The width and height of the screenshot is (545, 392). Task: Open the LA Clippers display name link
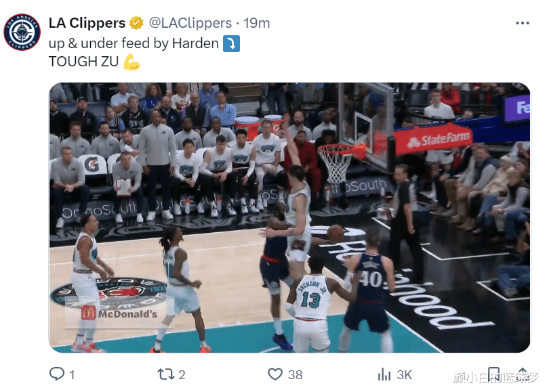(x=87, y=23)
